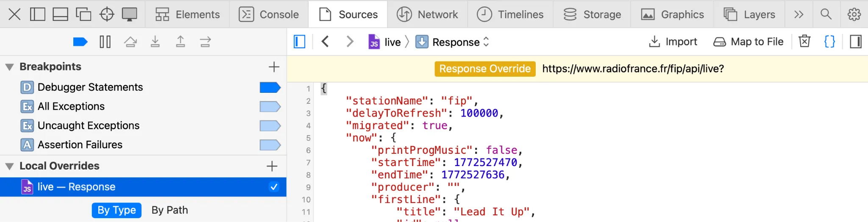Viewport: 868px width, 222px height.
Task: Open device settings monitor icon
Action: 129,14
